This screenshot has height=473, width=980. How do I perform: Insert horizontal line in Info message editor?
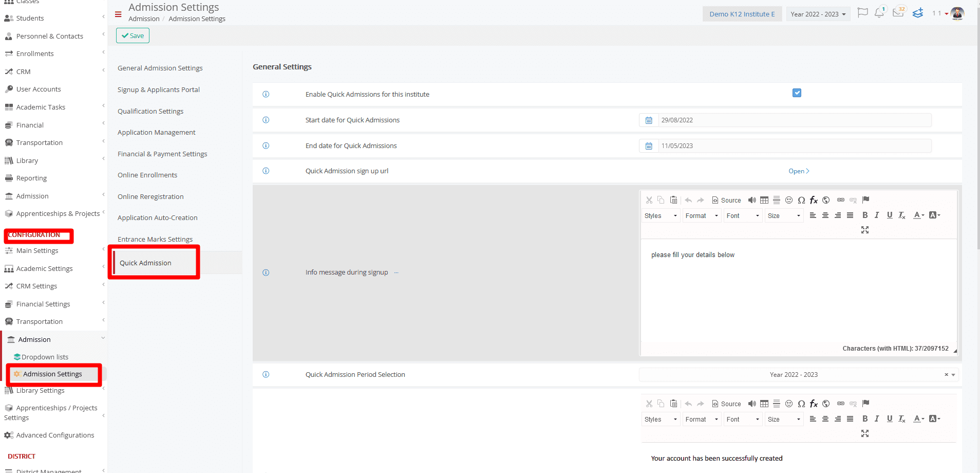777,200
